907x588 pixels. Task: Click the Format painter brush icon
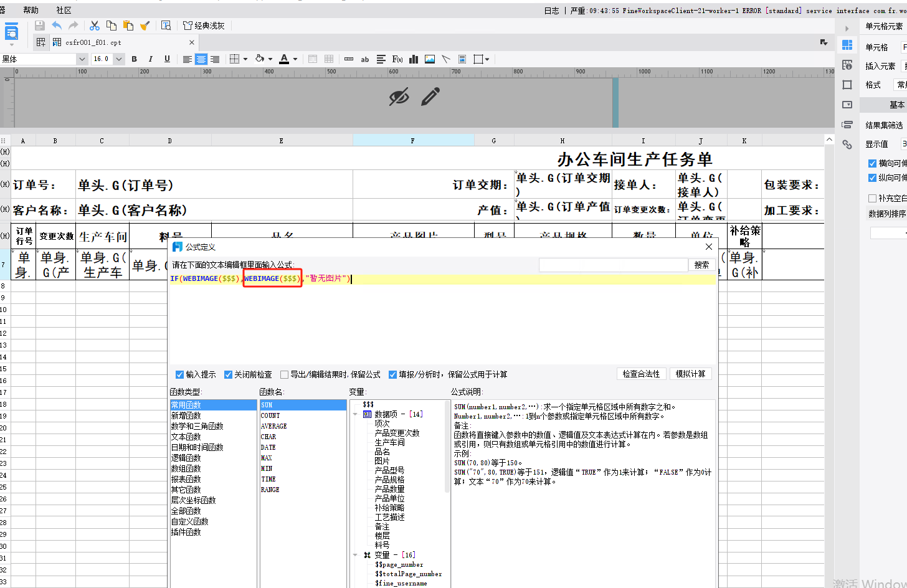click(x=145, y=26)
